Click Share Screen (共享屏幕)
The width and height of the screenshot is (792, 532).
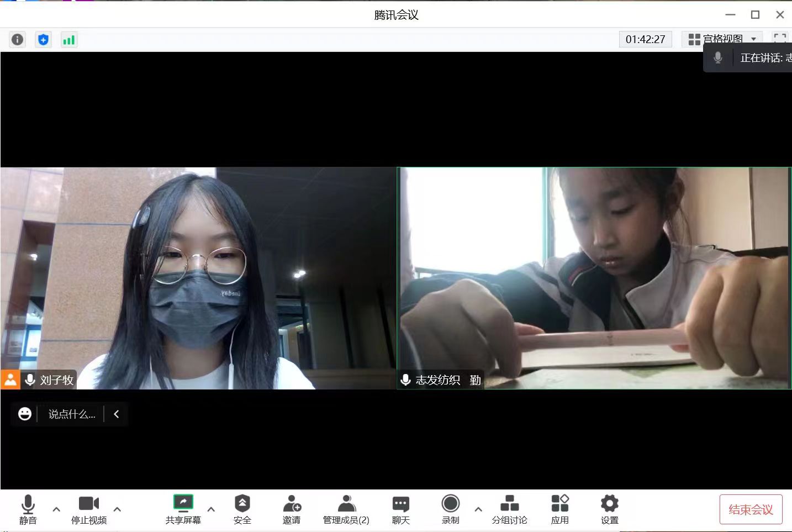coord(183,509)
